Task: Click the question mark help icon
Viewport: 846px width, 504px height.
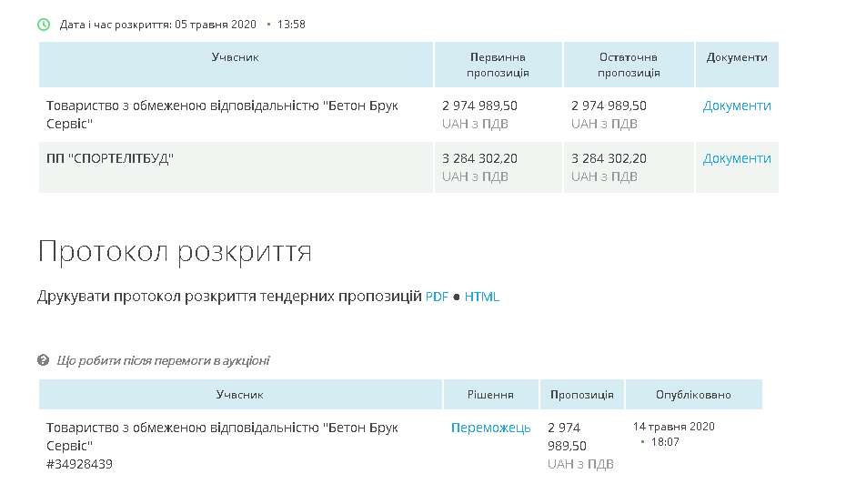Action: (43, 360)
